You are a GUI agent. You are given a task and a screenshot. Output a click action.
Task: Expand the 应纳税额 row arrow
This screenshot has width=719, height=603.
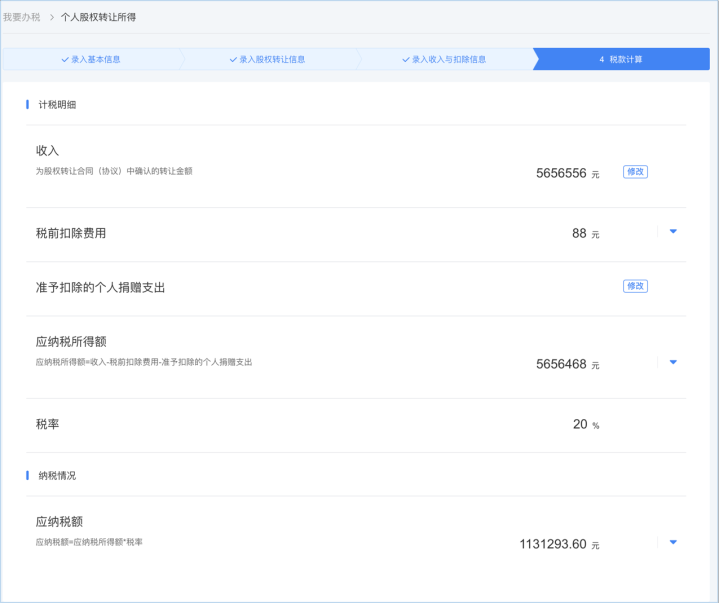673,542
